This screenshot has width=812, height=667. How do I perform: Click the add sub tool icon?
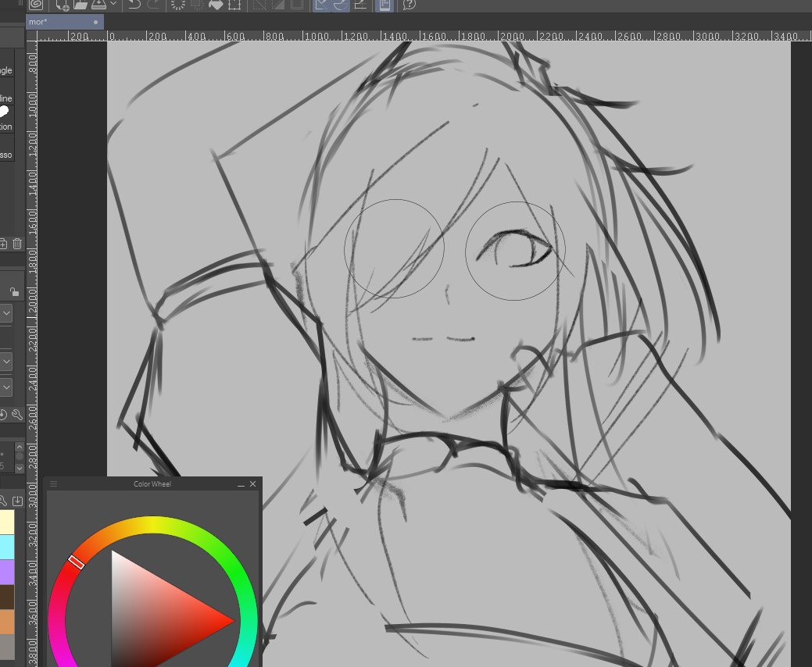tap(3, 244)
